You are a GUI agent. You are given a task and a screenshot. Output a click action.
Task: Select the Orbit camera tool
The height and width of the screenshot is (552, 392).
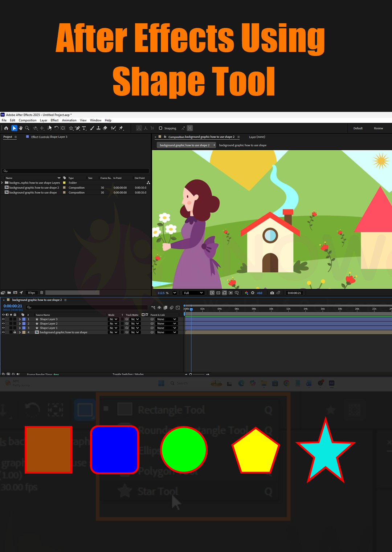pos(36,128)
